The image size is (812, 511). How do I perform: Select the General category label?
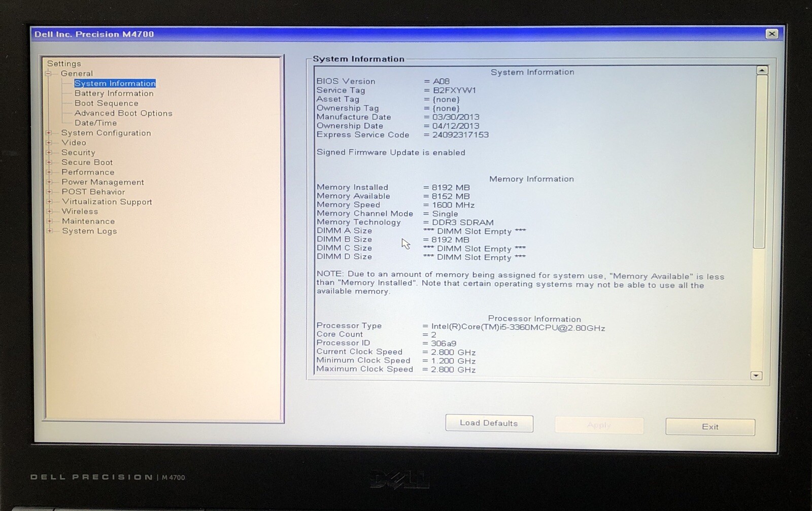77,74
